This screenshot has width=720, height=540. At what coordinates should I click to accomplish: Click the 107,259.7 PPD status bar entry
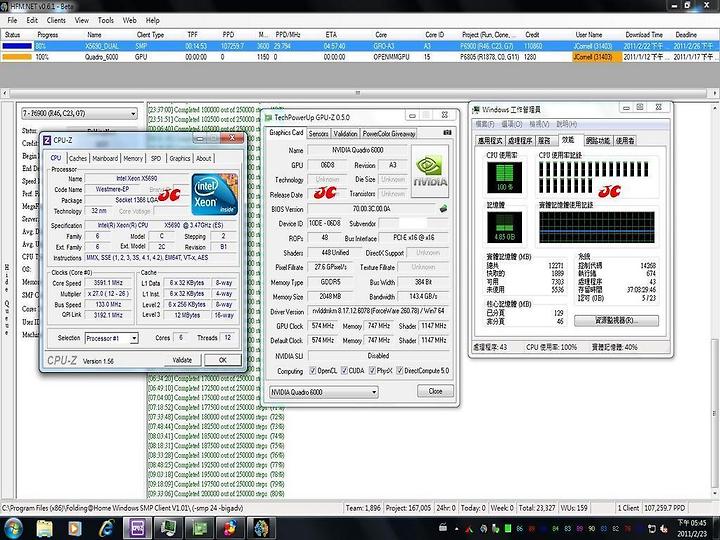click(664, 508)
